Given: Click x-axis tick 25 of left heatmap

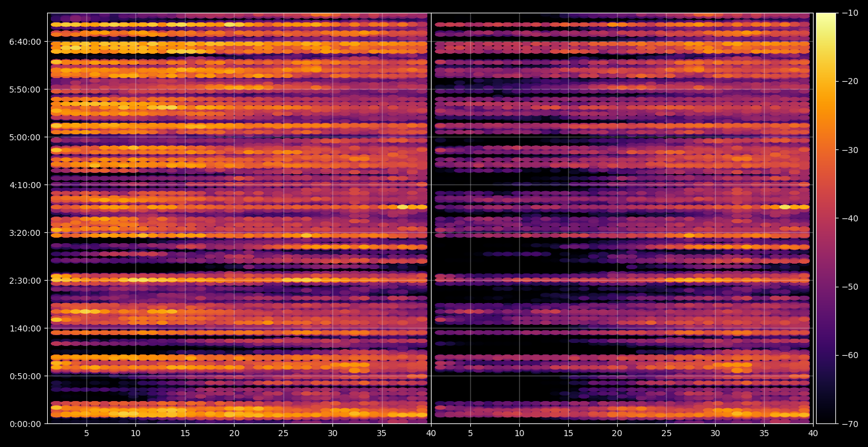Looking at the screenshot, I should [283, 433].
